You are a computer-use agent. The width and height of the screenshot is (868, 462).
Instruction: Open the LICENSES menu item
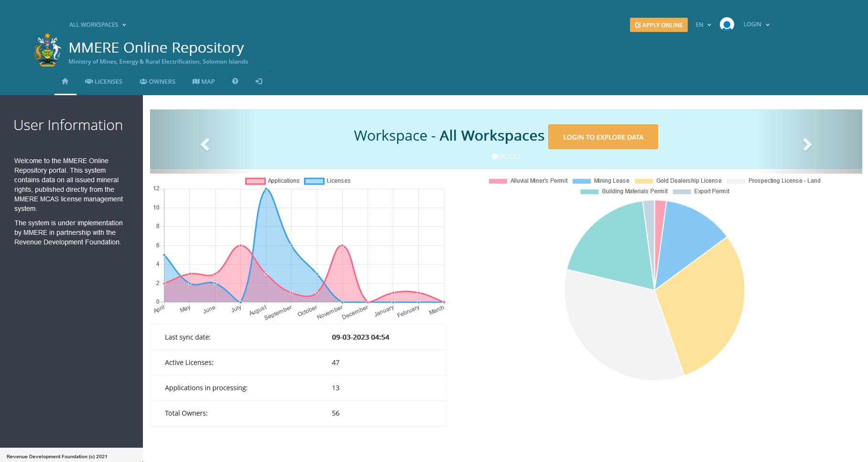pos(104,82)
